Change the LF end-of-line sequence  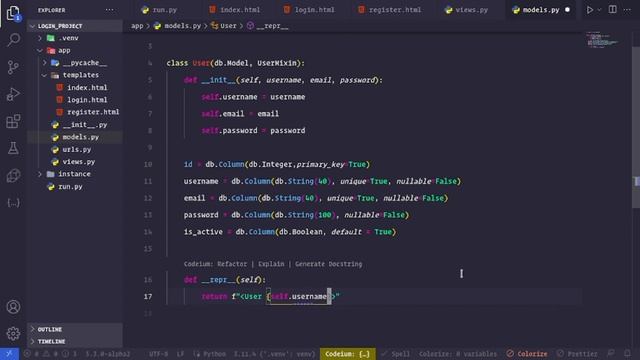click(x=180, y=354)
